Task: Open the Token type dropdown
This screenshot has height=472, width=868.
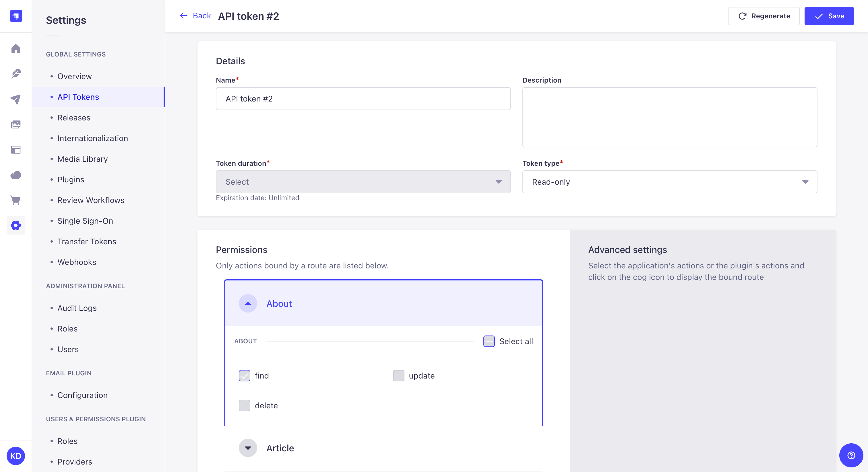Action: (669, 182)
